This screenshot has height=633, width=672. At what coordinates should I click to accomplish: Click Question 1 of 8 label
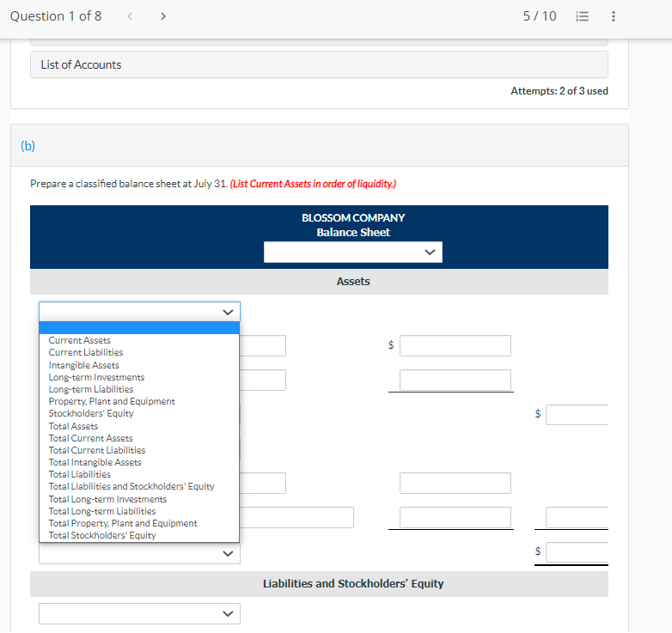pyautogui.click(x=56, y=16)
